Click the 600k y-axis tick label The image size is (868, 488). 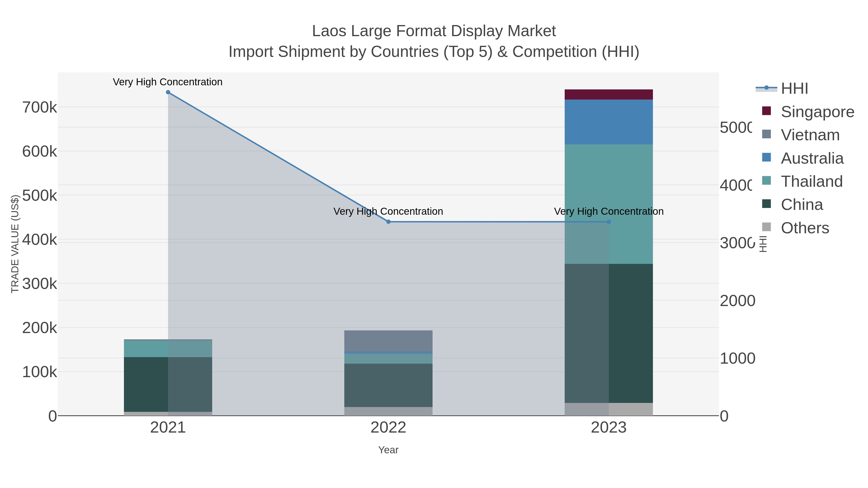pos(40,152)
